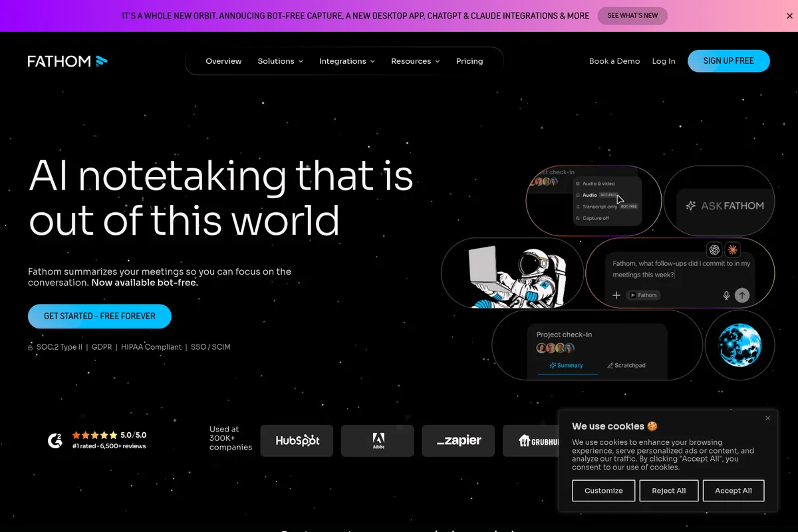Screen dimensions: 798x532
Task: Click the Claude icon above the prompt
Action: [x=732, y=250]
